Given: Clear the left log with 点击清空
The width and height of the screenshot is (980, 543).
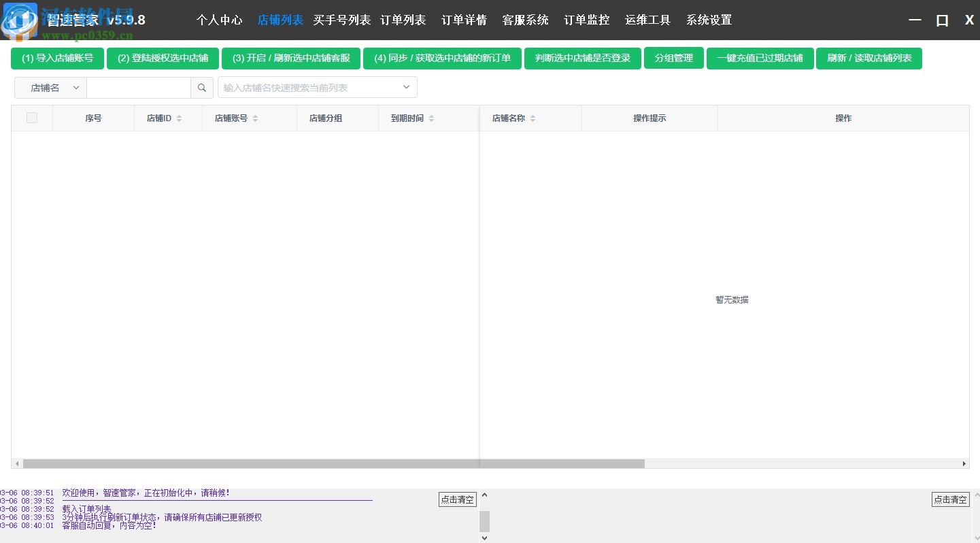Looking at the screenshot, I should point(457,499).
